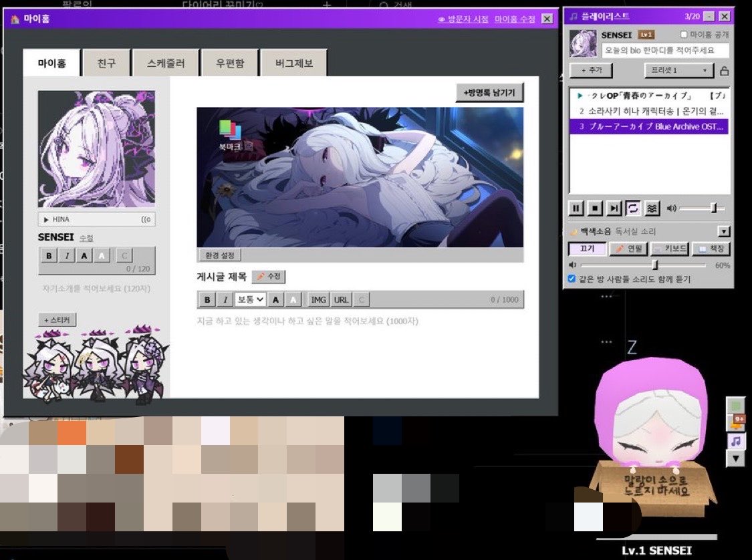Screen dimensions: 752x560
Task: Toggle the repeat loop button in playlist
Action: point(633,208)
